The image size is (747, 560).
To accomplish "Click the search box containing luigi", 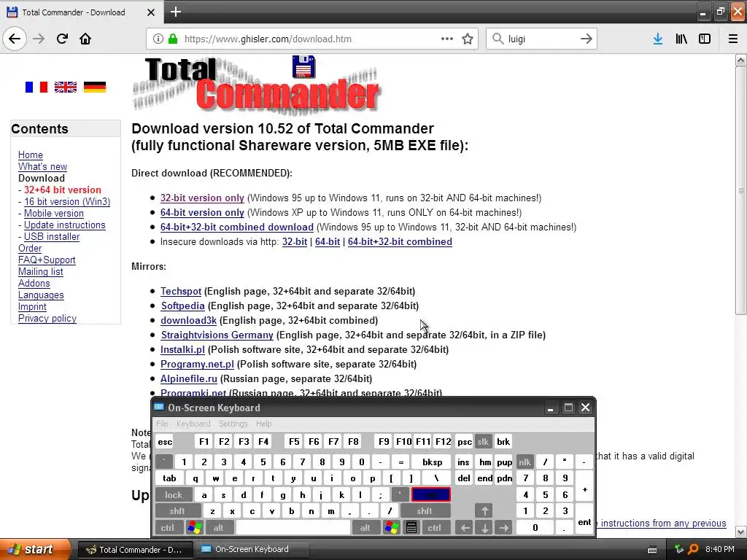I will [542, 39].
